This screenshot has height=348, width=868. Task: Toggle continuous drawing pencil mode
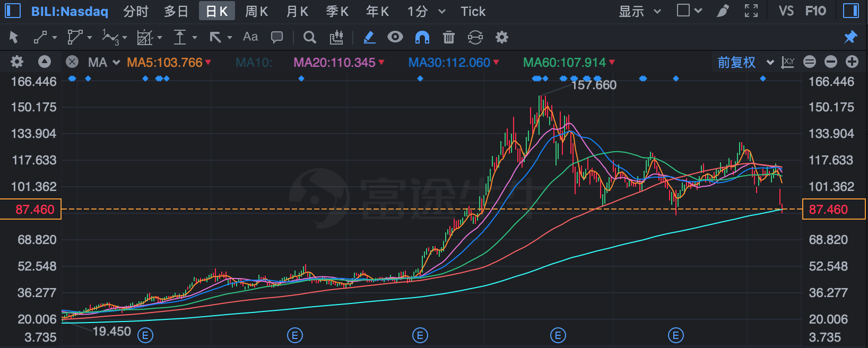click(x=369, y=37)
